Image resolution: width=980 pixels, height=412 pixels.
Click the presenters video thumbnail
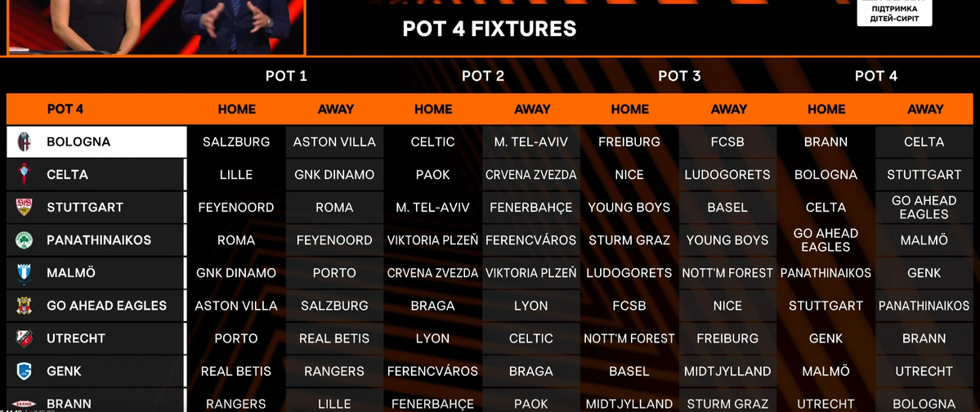click(x=155, y=25)
